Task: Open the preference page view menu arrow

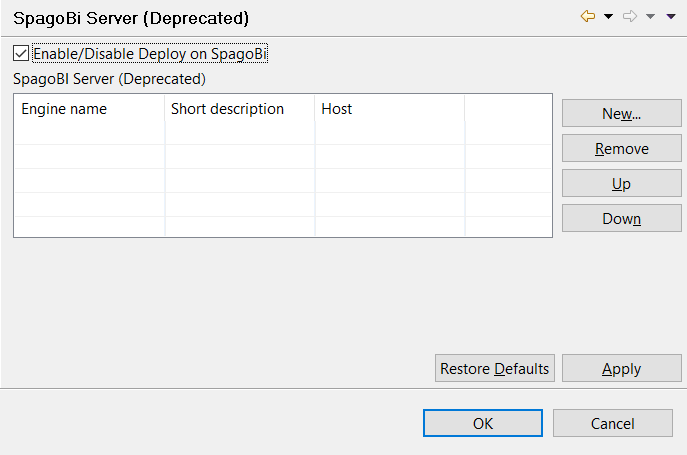Action: click(670, 17)
